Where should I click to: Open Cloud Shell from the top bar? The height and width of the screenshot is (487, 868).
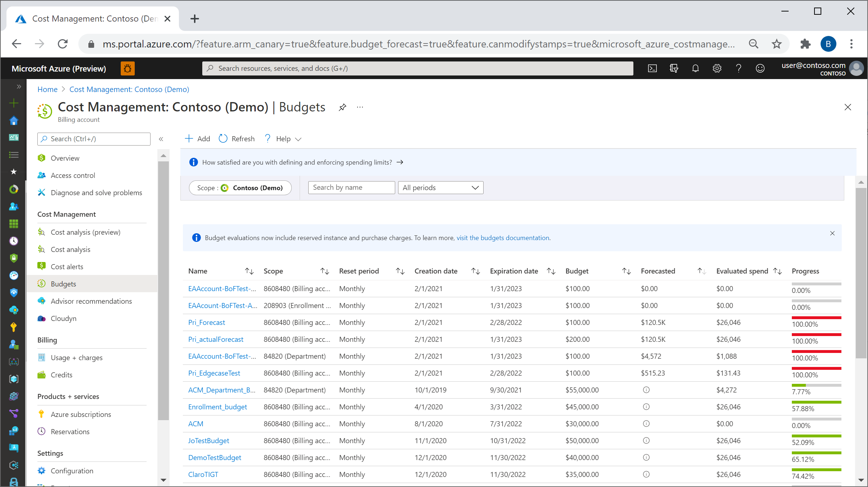click(x=652, y=68)
